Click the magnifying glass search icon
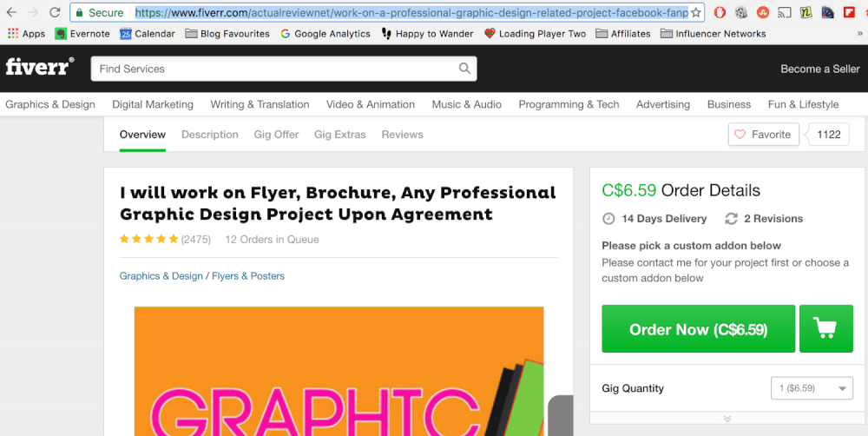This screenshot has height=436, width=868. (x=464, y=69)
